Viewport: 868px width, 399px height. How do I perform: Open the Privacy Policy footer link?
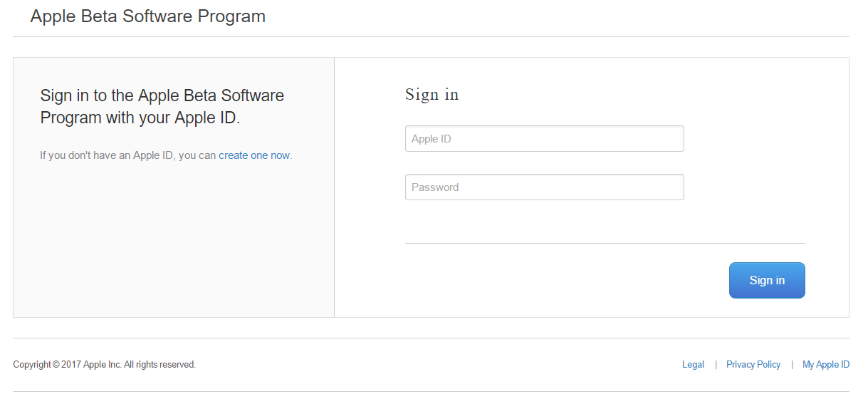pos(753,364)
